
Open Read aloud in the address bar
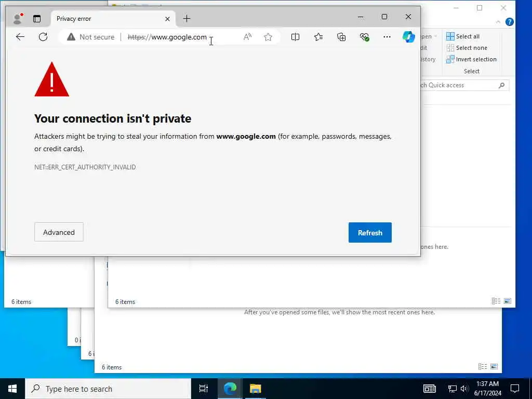248,37
